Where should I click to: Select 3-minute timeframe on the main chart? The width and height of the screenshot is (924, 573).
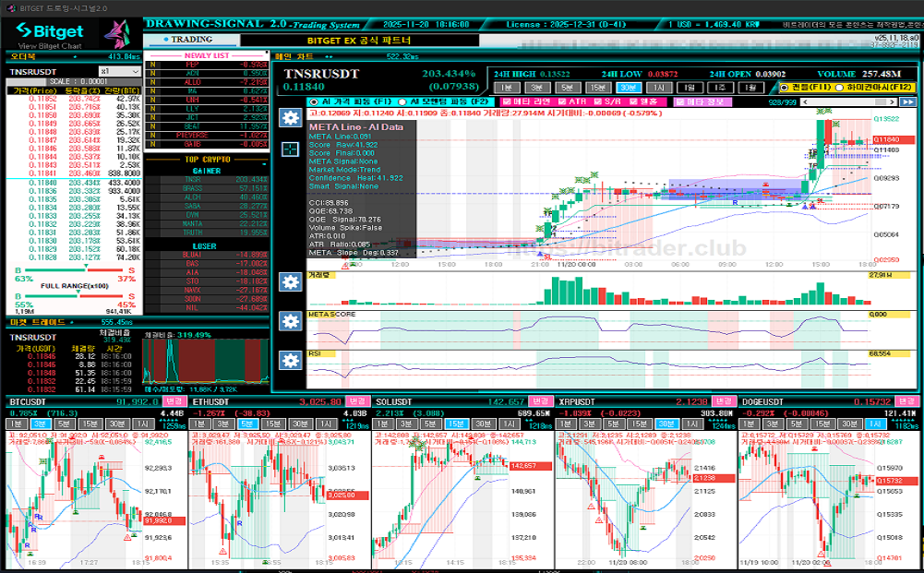pyautogui.click(x=537, y=88)
